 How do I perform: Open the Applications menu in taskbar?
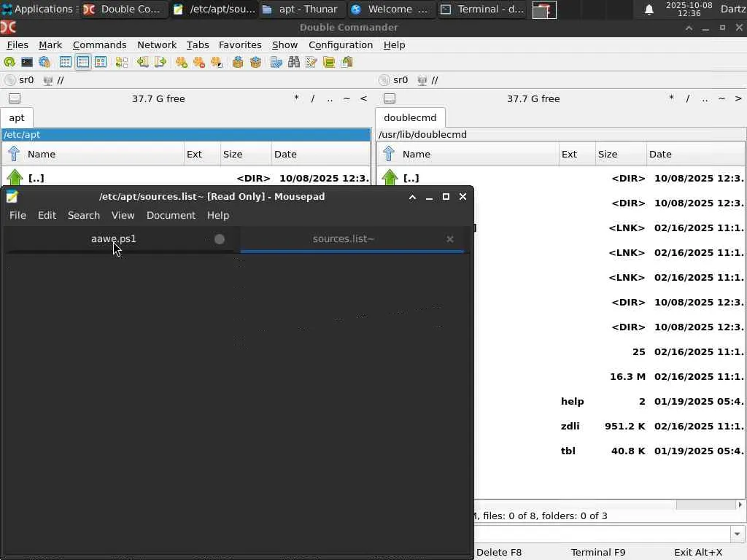tap(40, 9)
